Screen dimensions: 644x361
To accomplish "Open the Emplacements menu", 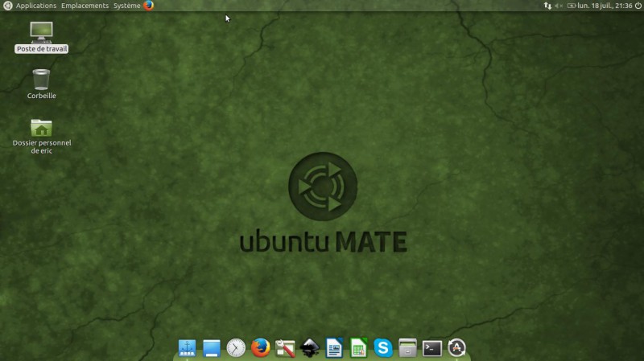I will [85, 6].
